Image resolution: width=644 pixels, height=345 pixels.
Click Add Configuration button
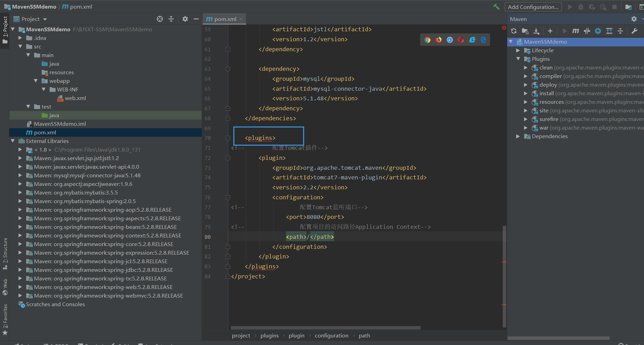533,7
